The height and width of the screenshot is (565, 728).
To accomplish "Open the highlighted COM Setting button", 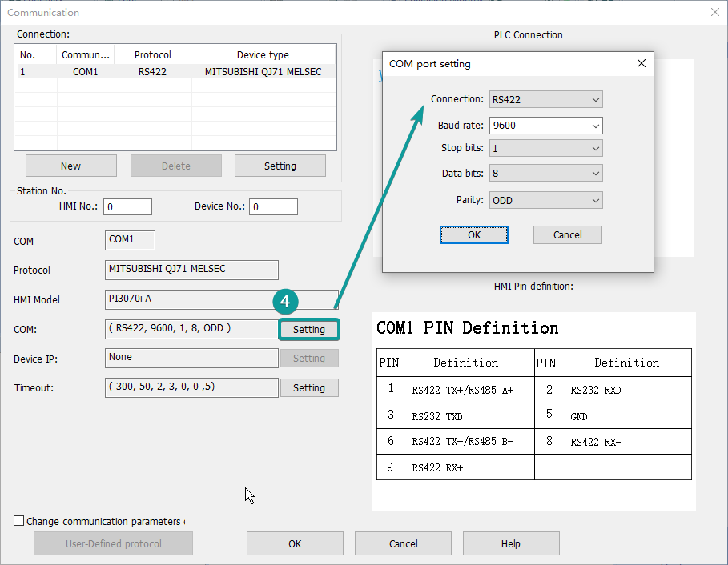I will [309, 329].
